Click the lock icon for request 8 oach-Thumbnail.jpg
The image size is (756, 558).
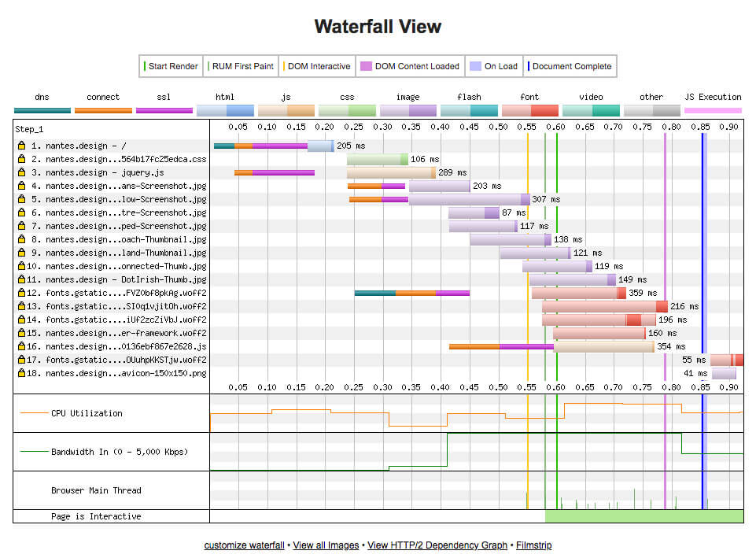[x=21, y=238]
